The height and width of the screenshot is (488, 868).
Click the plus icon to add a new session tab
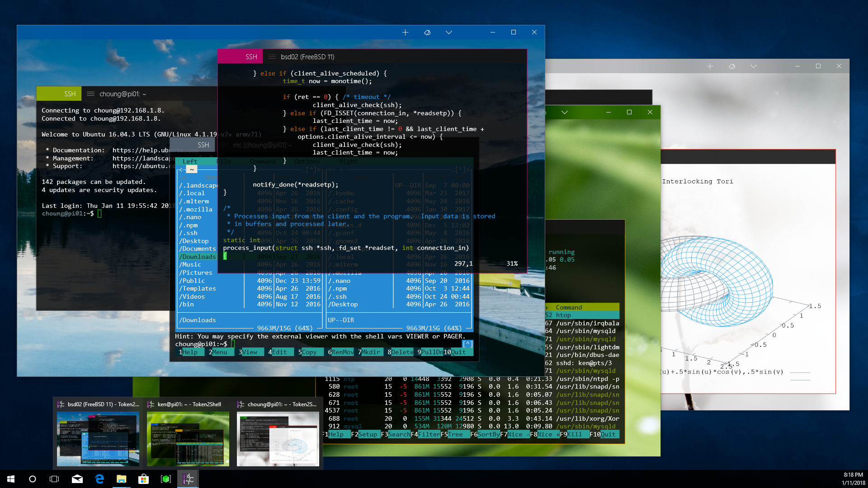click(x=405, y=33)
